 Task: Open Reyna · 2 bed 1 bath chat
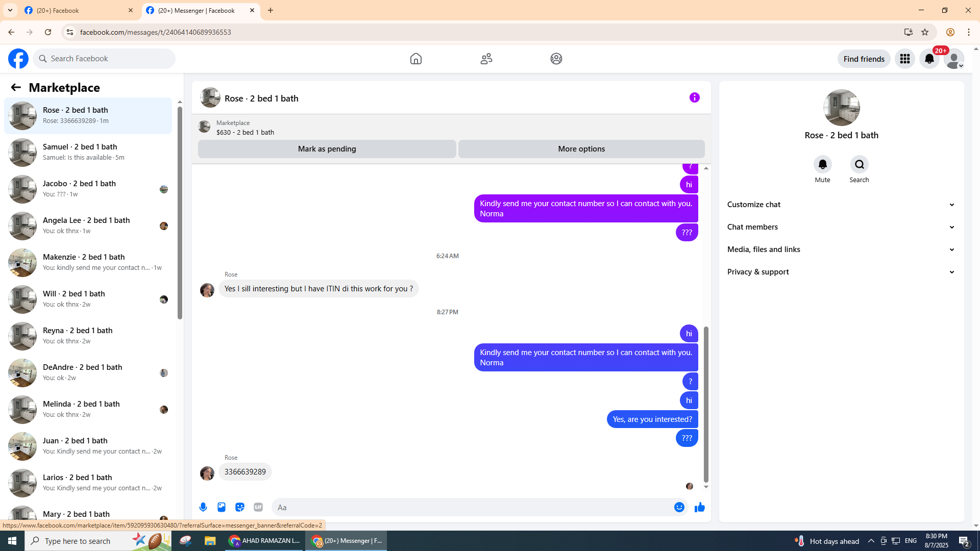(88, 336)
